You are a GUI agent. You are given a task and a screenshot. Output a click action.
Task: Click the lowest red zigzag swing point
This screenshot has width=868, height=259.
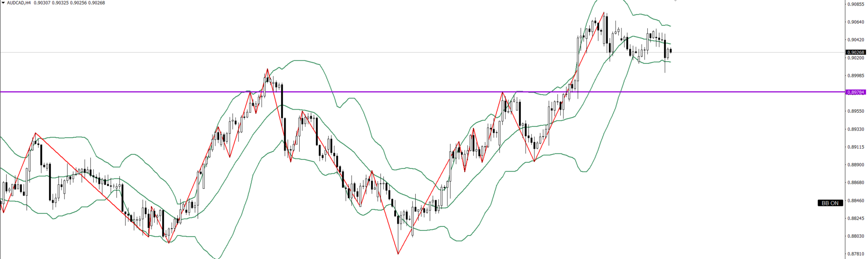point(398,254)
